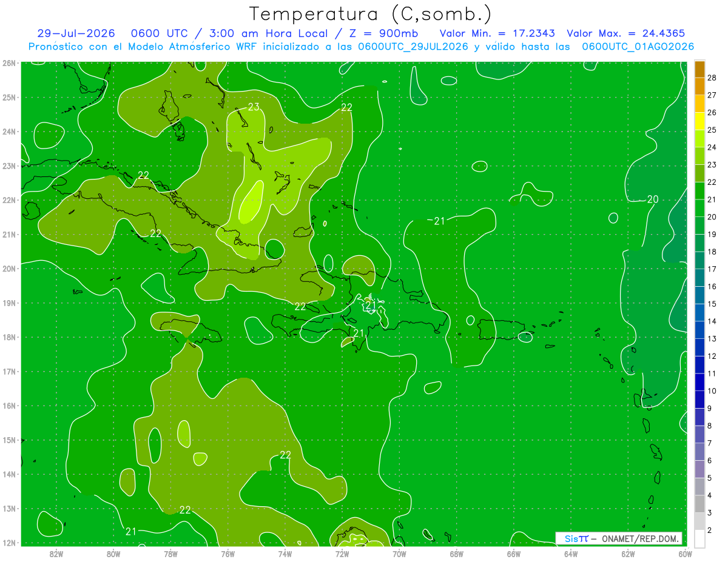
Task: Click the '0600 UTC' time label in header
Action: (159, 33)
